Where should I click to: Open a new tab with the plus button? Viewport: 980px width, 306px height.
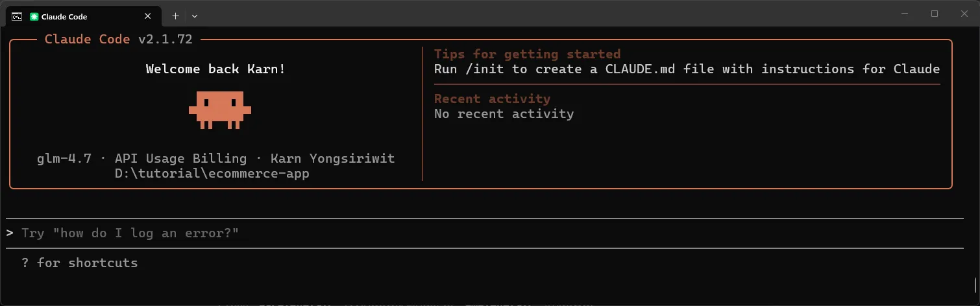tap(175, 16)
